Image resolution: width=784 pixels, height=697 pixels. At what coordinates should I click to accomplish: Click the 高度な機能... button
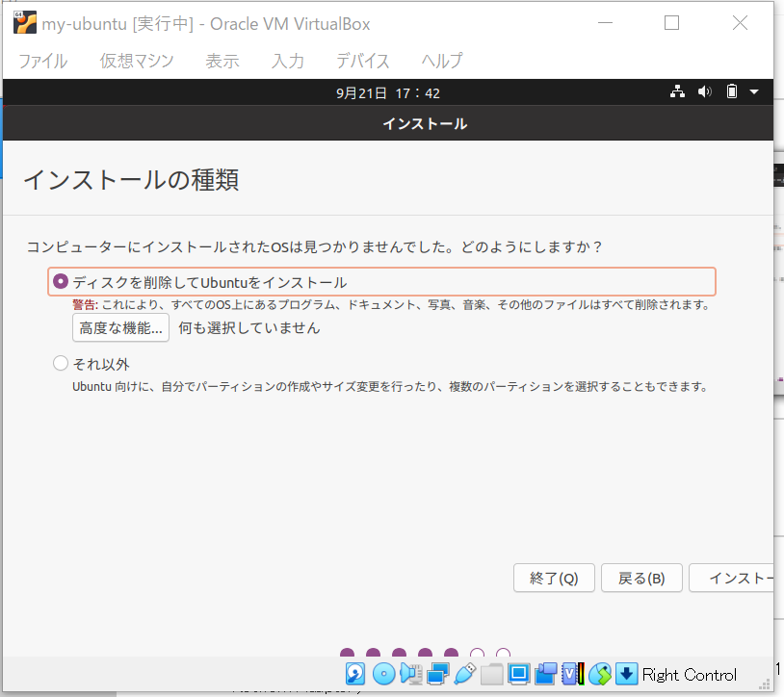(x=120, y=327)
